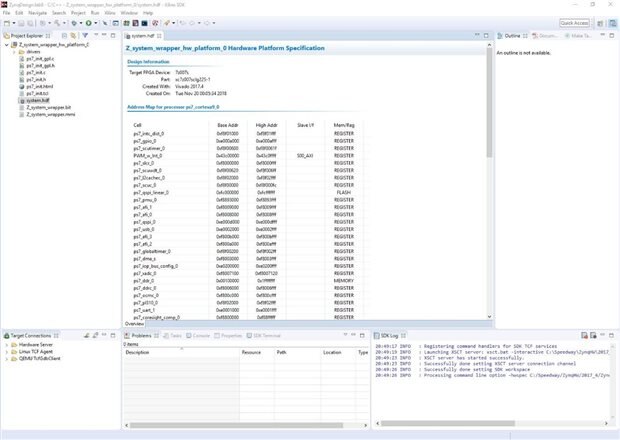The height and width of the screenshot is (440, 620).
Task: Open the Perspective button next to Quick Access
Action: [x=599, y=22]
